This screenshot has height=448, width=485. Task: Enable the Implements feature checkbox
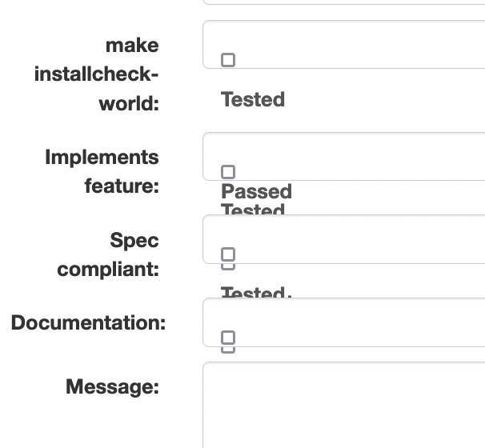(228, 172)
